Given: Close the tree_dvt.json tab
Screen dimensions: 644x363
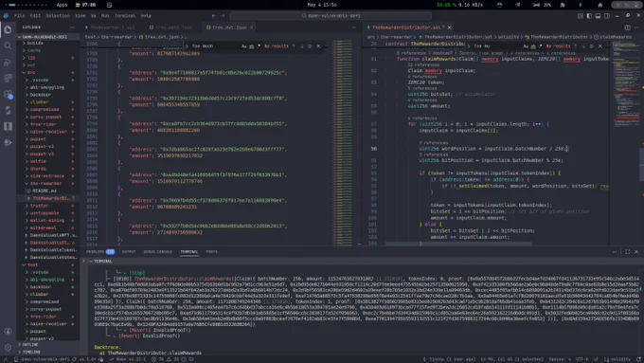Looking at the screenshot, I should tap(251, 27).
